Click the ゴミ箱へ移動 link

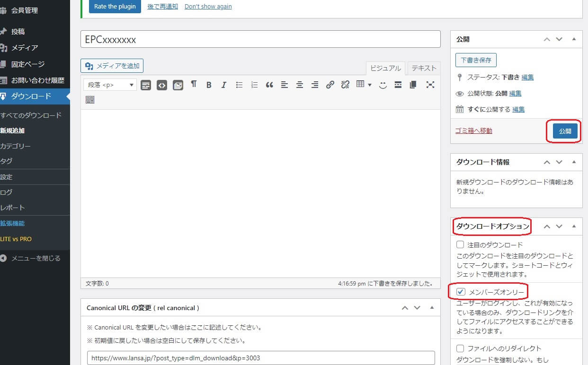click(x=474, y=130)
